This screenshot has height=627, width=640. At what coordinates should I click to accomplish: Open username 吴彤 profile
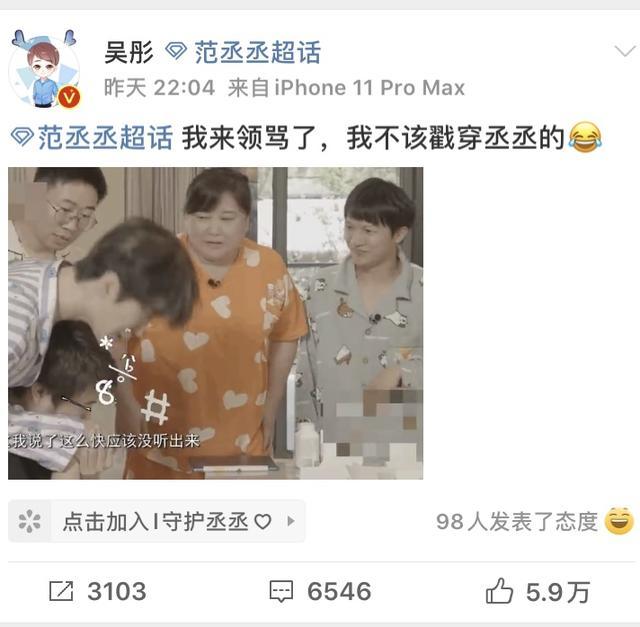click(x=129, y=52)
